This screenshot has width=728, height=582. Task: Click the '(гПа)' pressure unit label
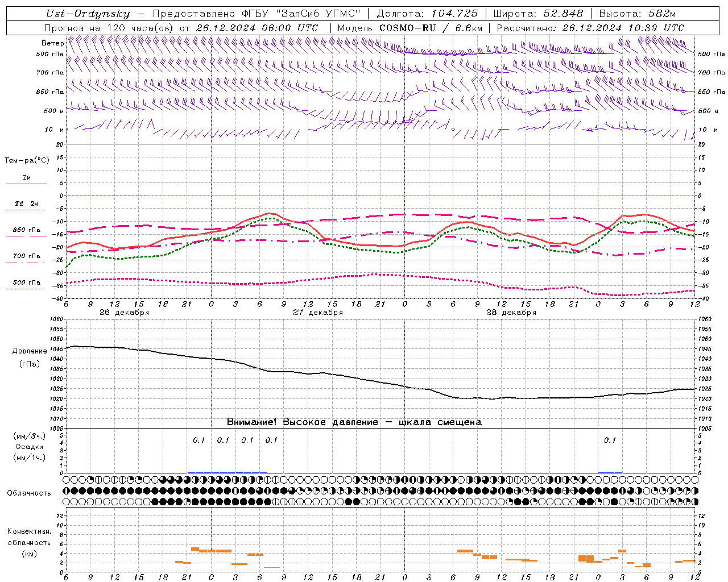tap(30, 364)
